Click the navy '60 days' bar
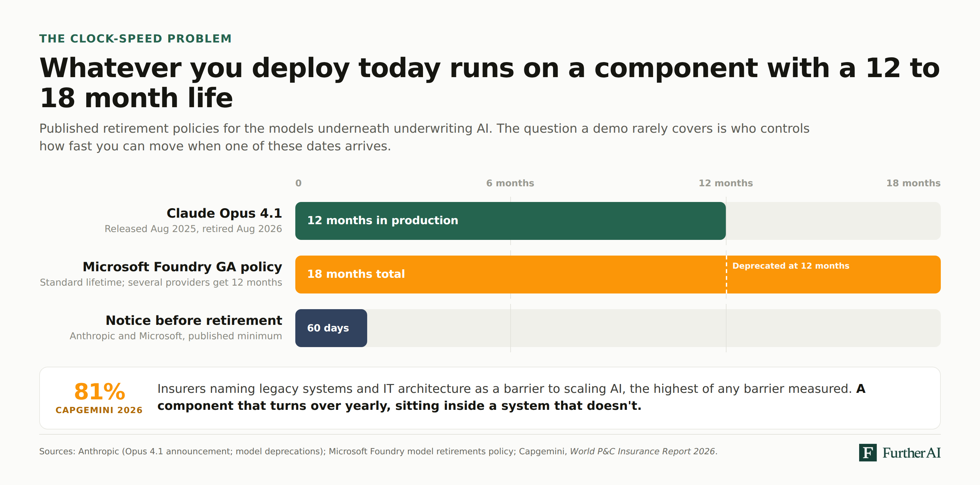The image size is (980, 485). point(331,328)
